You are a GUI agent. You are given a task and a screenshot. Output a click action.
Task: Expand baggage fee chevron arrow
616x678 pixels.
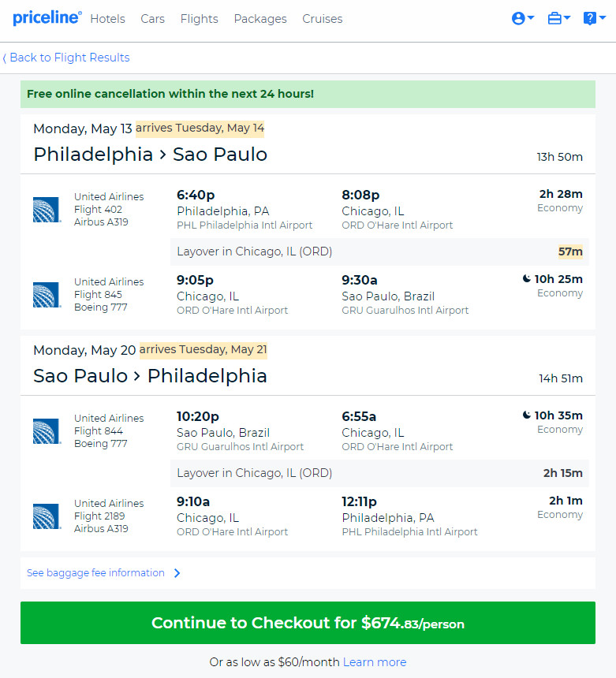point(177,573)
